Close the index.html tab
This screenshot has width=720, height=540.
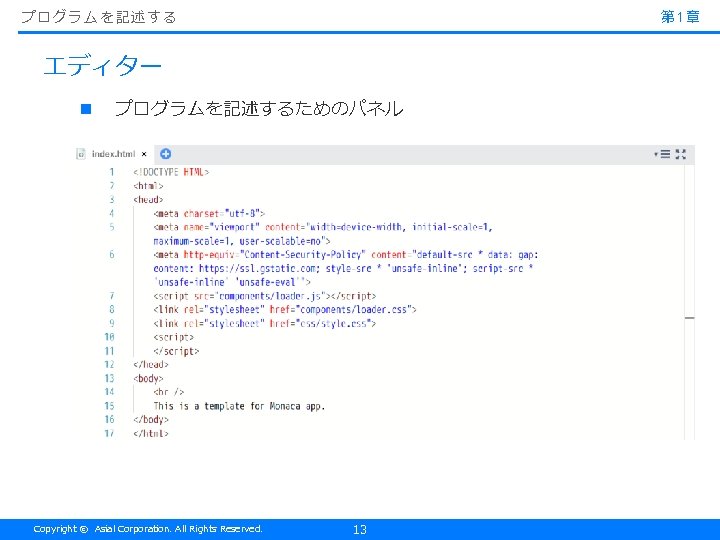[144, 154]
